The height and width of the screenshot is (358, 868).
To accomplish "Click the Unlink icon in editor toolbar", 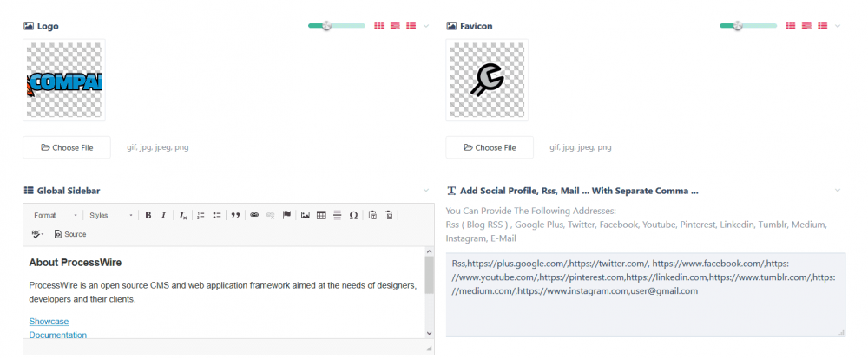I will [x=270, y=216].
